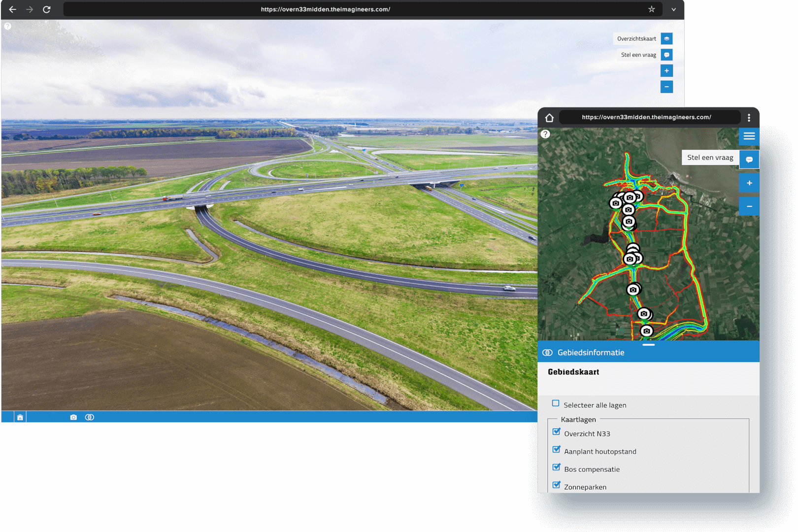The height and width of the screenshot is (532, 798).
Task: Select the camera icon in the bottom toolbar
Action: (73, 417)
